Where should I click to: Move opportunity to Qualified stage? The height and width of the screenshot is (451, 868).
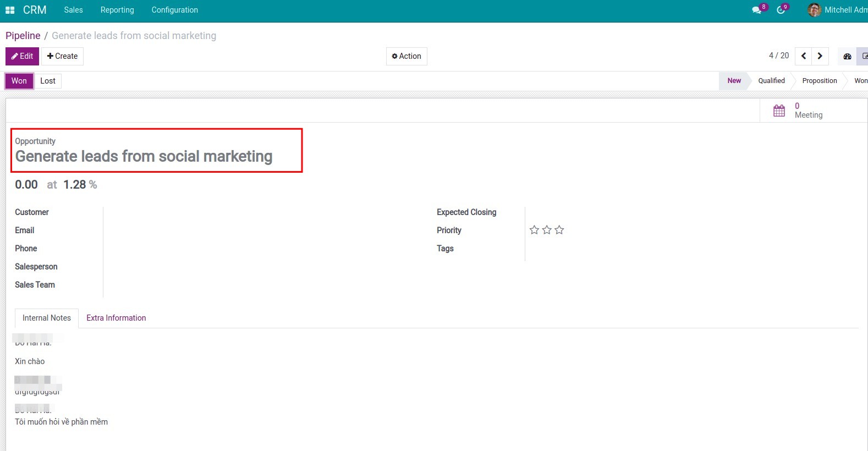tap(771, 81)
